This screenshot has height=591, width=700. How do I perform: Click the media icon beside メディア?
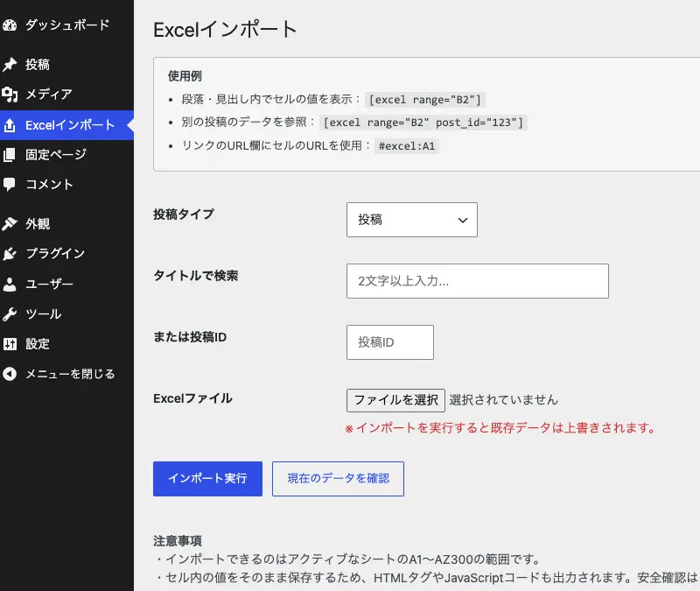point(10,95)
